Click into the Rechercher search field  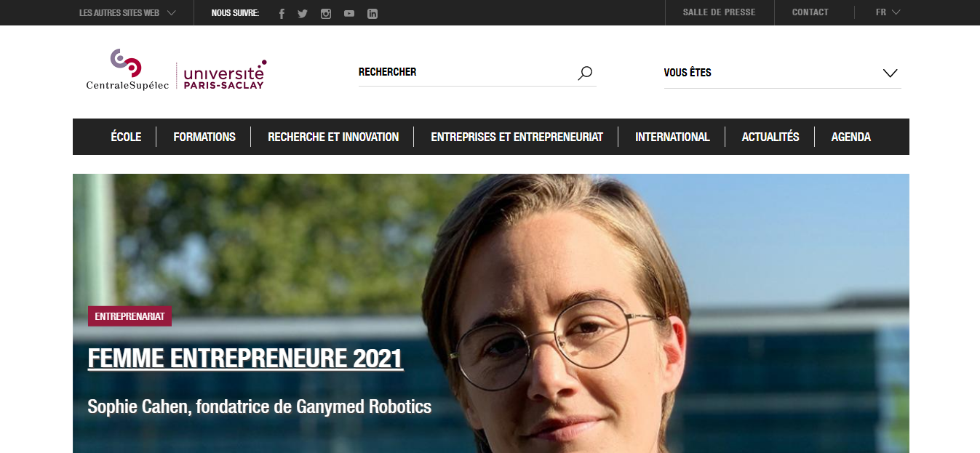coord(466,72)
